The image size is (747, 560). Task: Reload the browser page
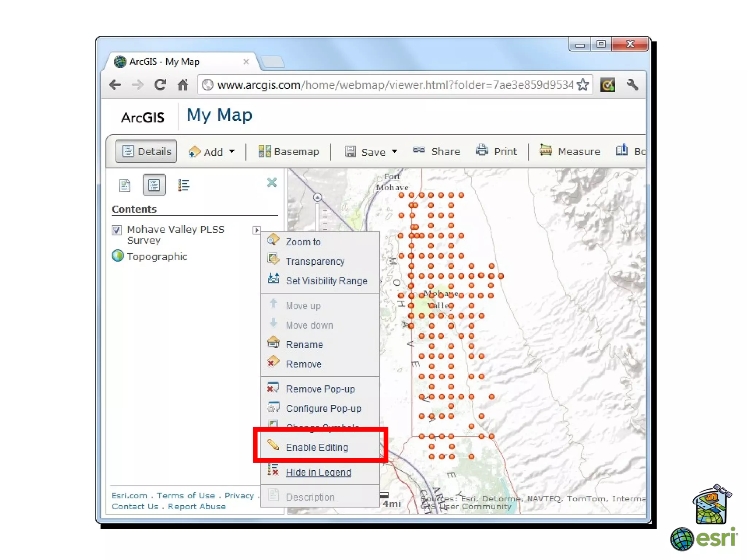(160, 85)
